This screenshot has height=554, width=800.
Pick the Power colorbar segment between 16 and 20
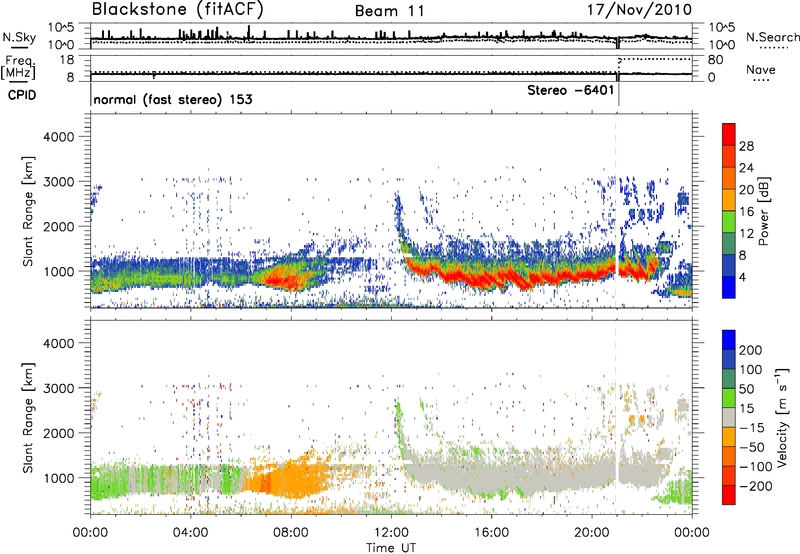click(x=729, y=200)
